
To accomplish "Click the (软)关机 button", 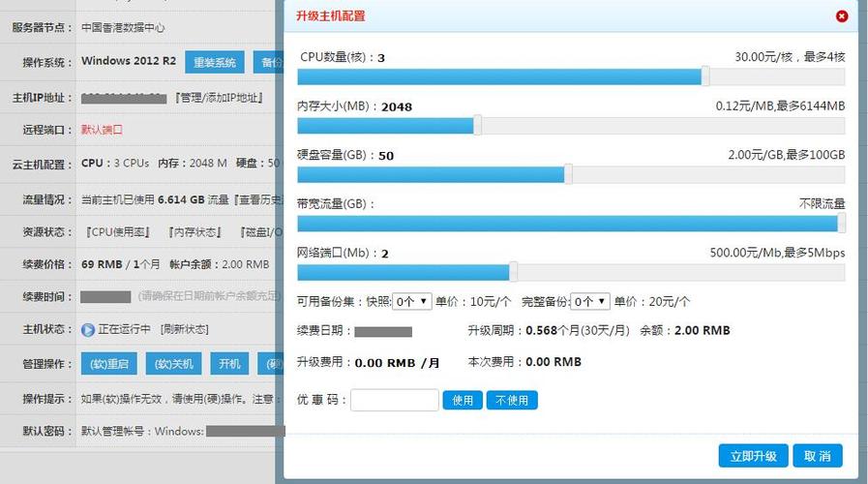I will [174, 364].
